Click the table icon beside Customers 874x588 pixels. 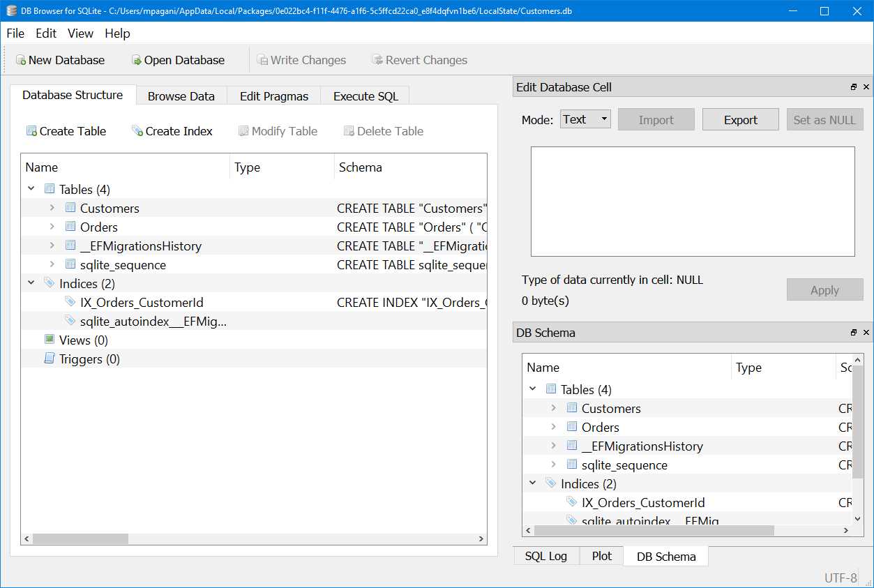(70, 207)
